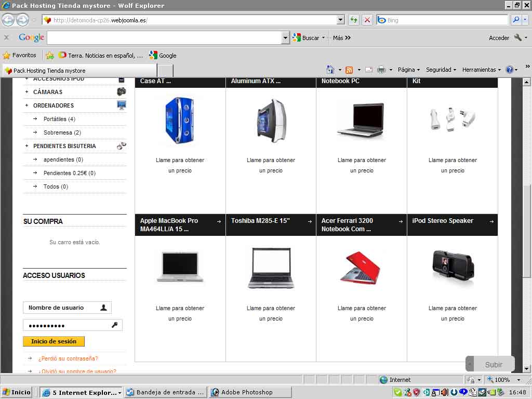Open the Favoritos star panel
The image size is (532, 399).
(x=19, y=55)
